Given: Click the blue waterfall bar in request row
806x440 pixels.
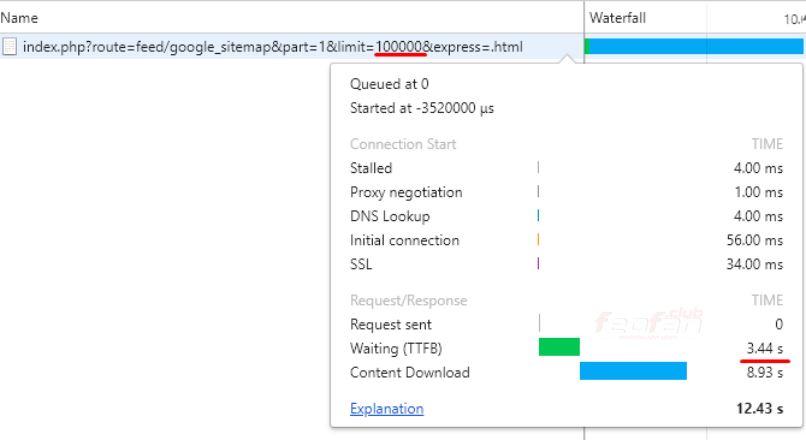Looking at the screenshot, I should 697,46.
